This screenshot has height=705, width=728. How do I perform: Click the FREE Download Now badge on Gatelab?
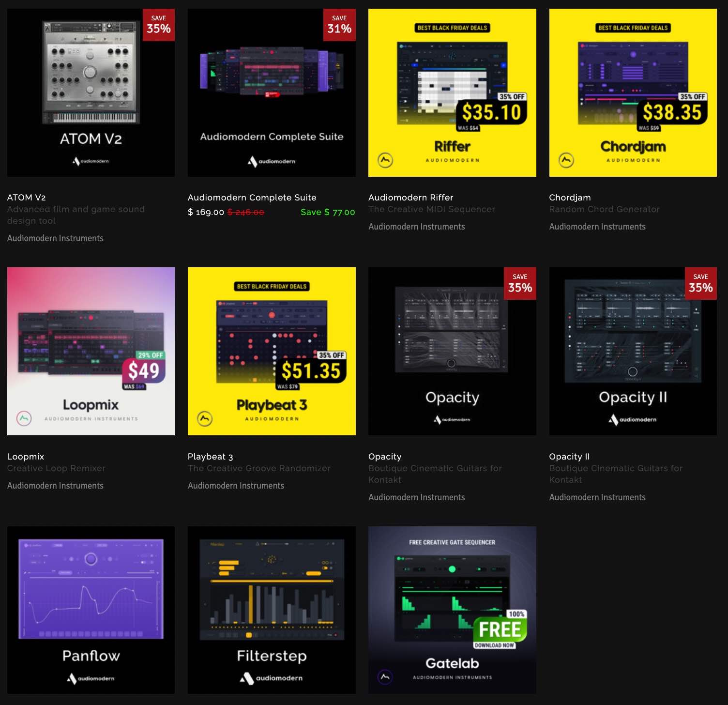[x=499, y=630]
